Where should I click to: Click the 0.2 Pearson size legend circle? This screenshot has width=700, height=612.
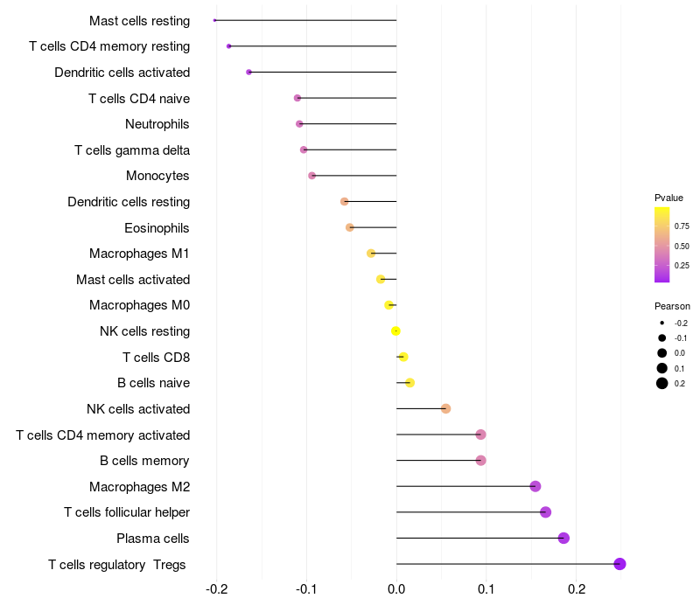(x=661, y=383)
